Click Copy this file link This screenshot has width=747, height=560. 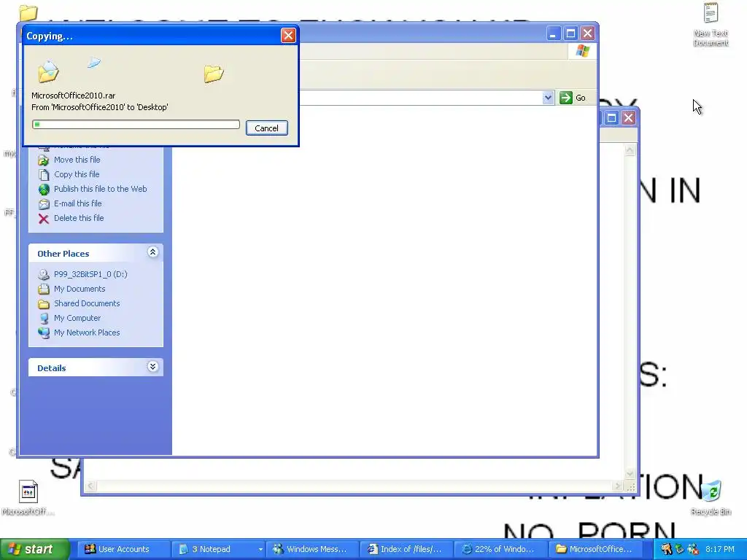point(77,174)
